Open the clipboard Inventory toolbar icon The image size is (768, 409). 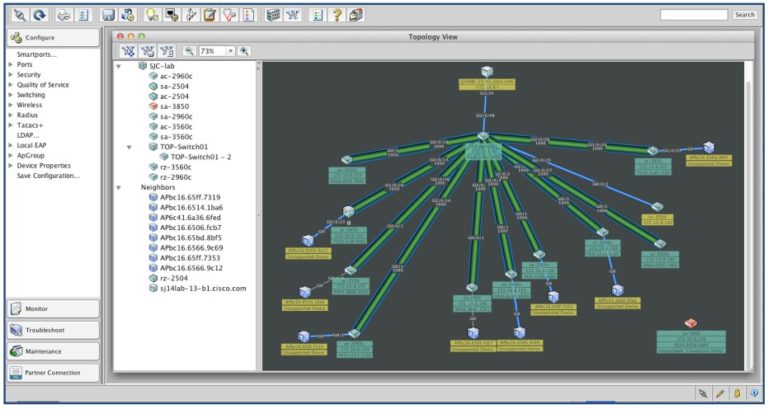pyautogui.click(x=210, y=15)
